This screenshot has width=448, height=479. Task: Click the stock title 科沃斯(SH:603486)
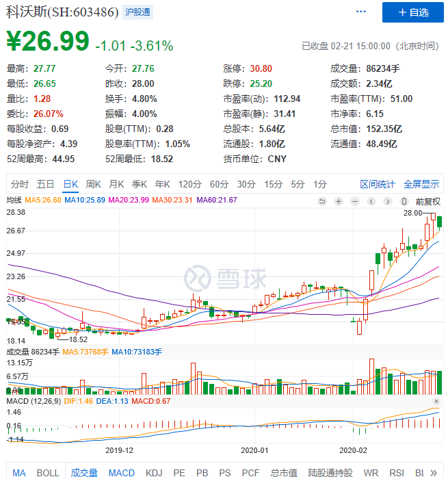tap(62, 12)
